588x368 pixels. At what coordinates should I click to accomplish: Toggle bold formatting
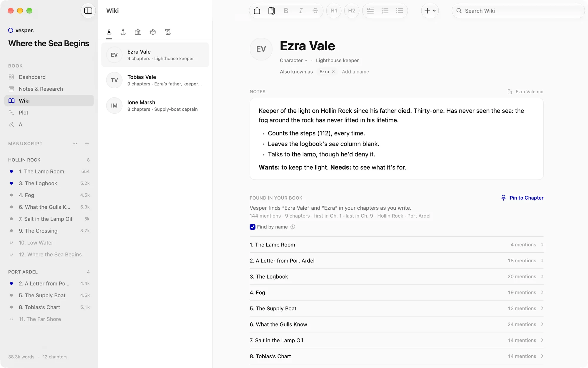coord(286,11)
